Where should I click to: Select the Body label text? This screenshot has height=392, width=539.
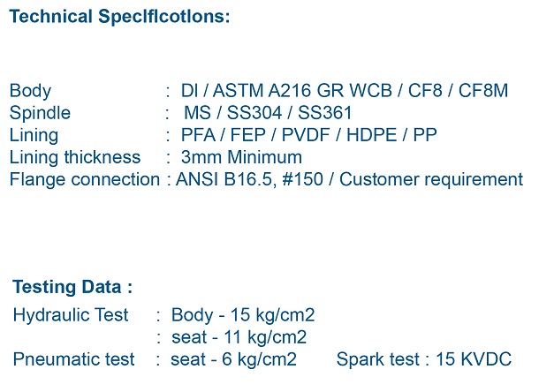(x=30, y=92)
